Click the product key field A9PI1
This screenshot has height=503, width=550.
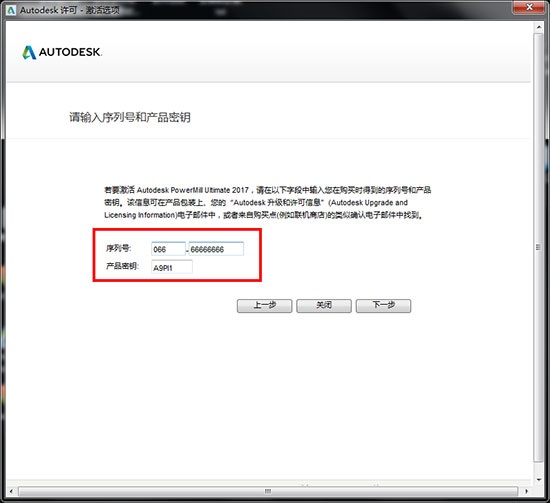point(172,267)
